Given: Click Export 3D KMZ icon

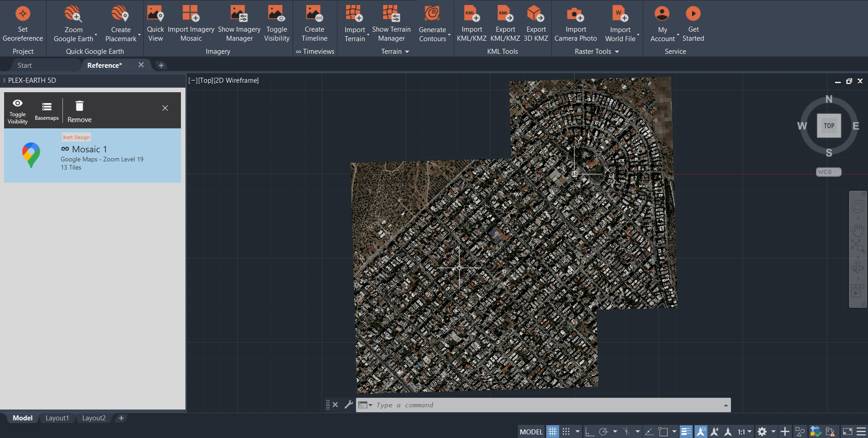Looking at the screenshot, I should [536, 13].
